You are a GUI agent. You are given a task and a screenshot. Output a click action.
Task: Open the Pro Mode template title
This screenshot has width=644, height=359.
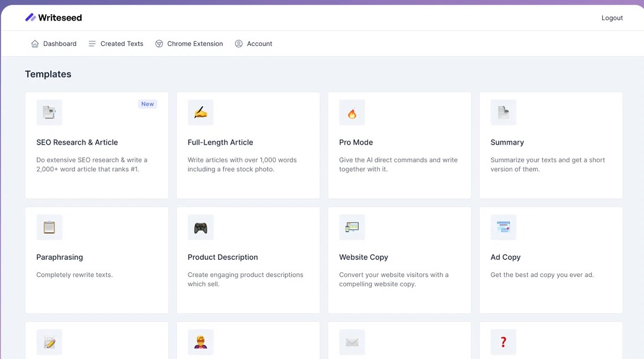pos(356,142)
